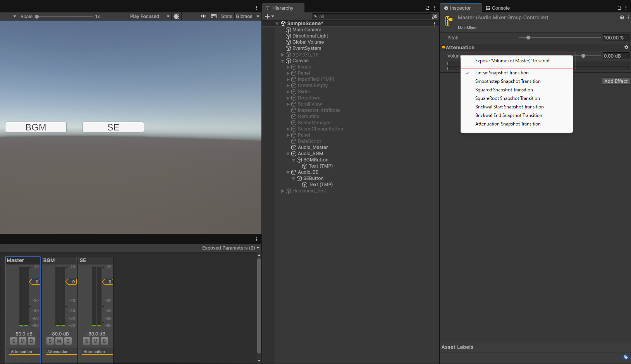
Task: Click the lock icon on the Hierarchy panel
Action: (427, 8)
